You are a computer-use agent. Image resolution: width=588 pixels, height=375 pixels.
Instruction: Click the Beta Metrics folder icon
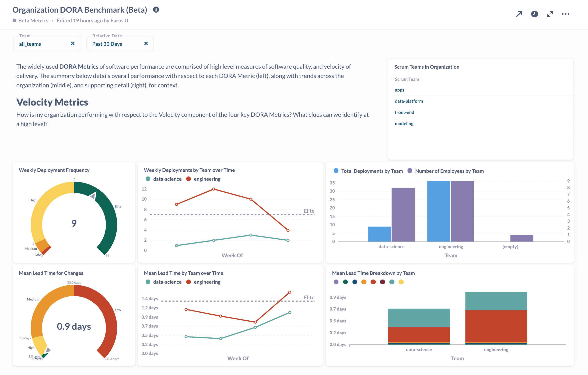click(14, 21)
